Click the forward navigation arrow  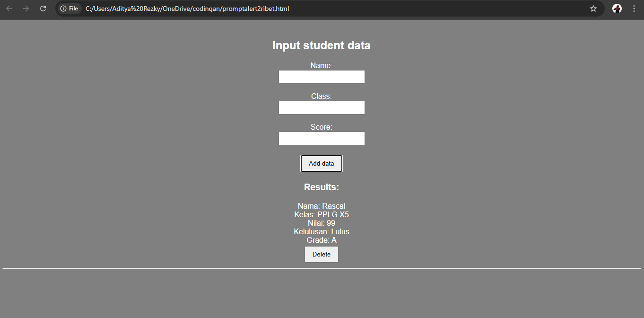pyautogui.click(x=26, y=8)
